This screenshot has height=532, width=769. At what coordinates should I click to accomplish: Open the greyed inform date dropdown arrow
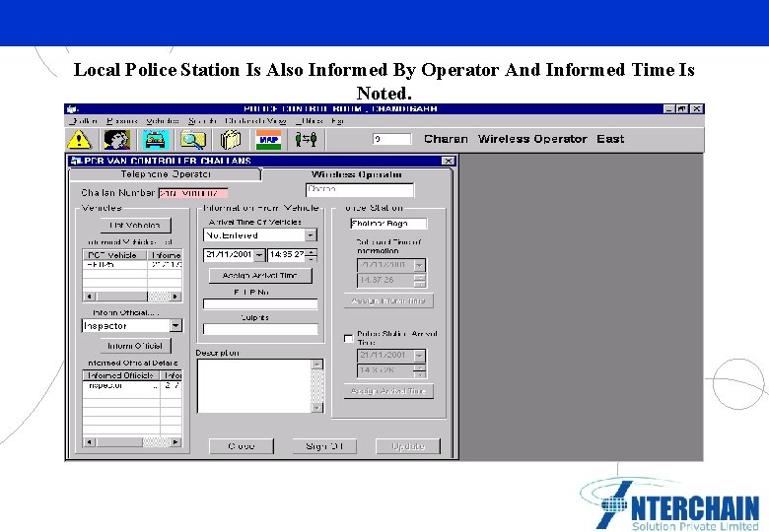click(x=419, y=265)
